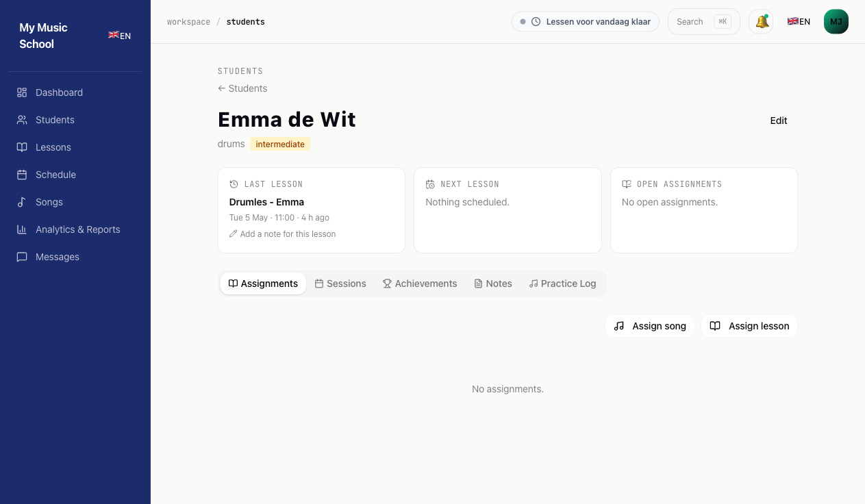Go back via the Students link
This screenshot has height=504, width=865.
pyautogui.click(x=242, y=88)
